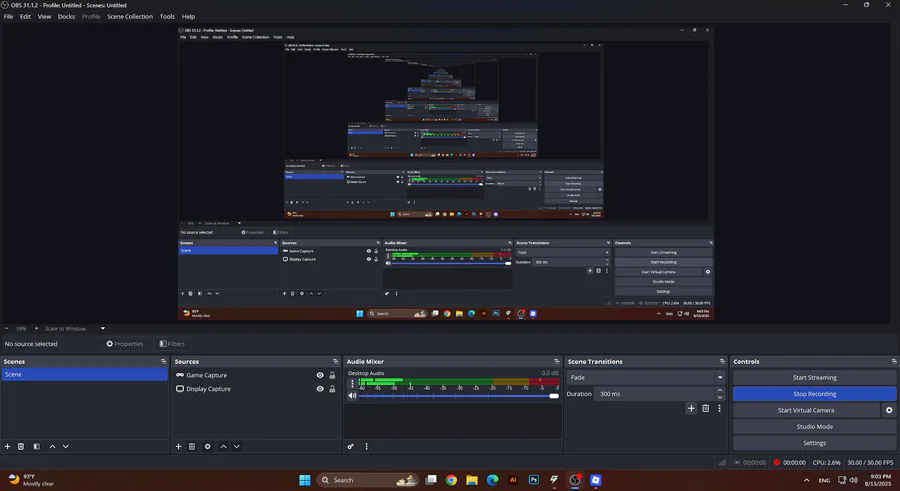Remove selected source using trash icon
The height and width of the screenshot is (491, 900).
pos(192,446)
